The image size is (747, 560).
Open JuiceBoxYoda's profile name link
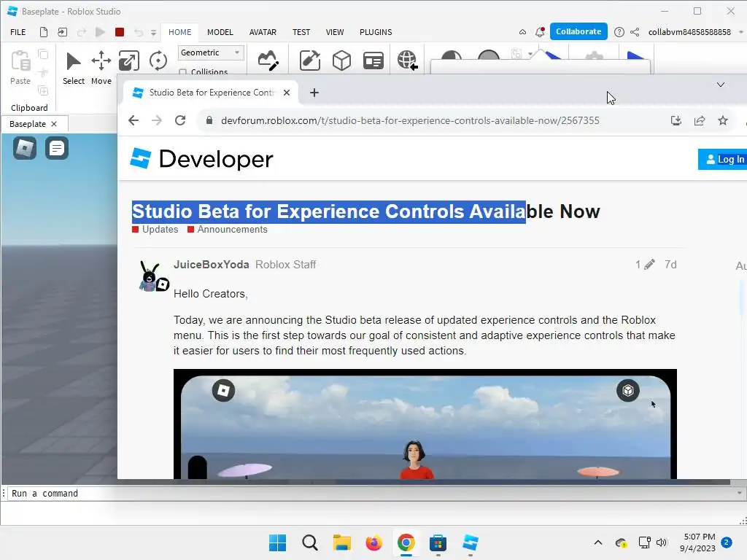[x=211, y=265]
